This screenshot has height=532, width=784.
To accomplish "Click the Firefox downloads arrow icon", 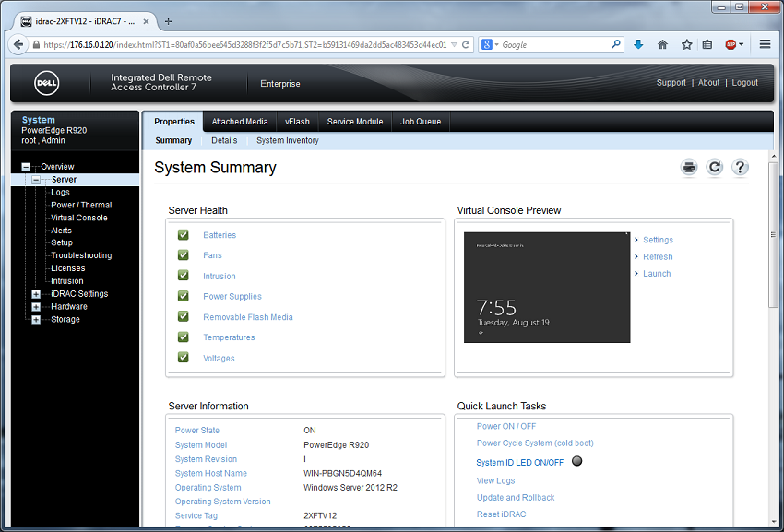I will [638, 44].
